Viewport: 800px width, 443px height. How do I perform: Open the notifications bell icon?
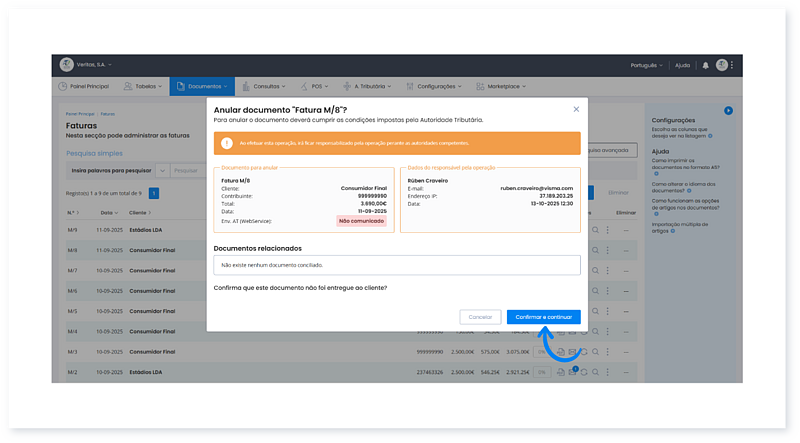(705, 65)
